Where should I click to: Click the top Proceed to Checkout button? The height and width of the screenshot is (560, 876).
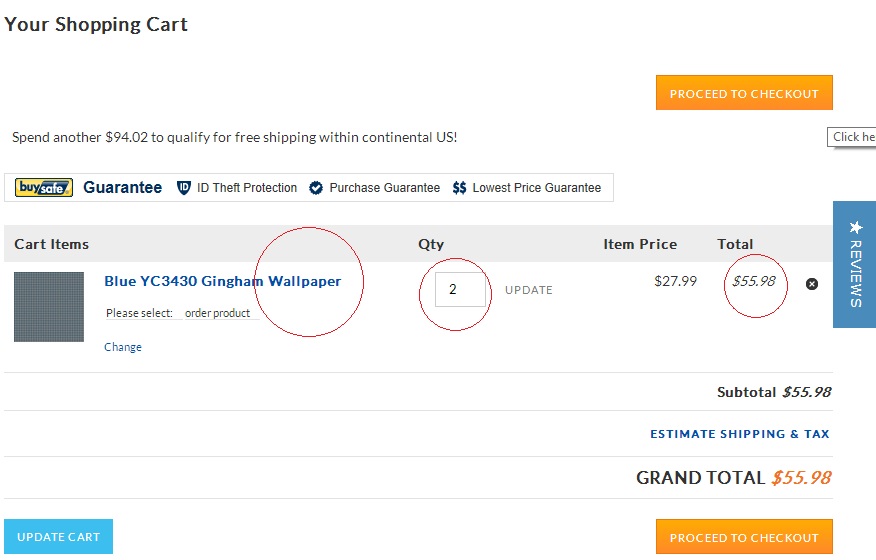744,93
